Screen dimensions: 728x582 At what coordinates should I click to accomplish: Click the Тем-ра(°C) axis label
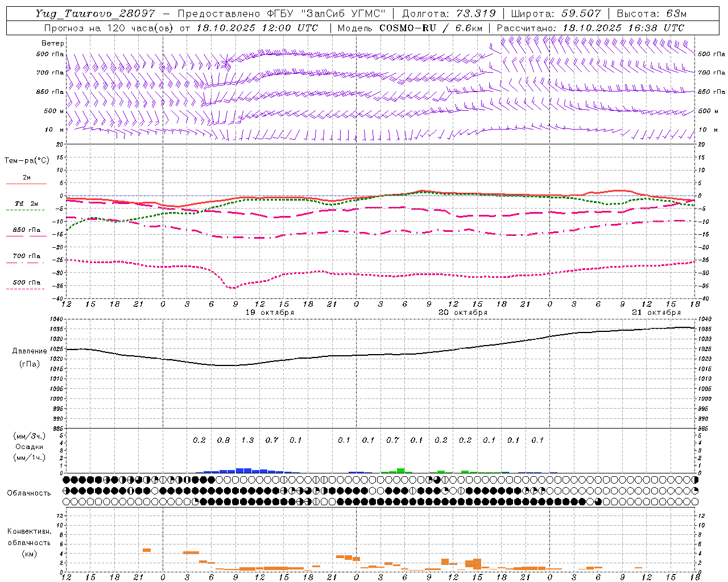point(27,161)
